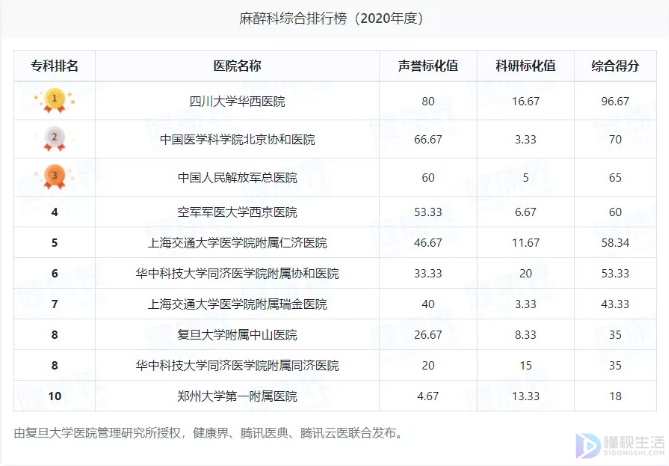
Task: Click reputation value 66.67 cell
Action: click(428, 139)
